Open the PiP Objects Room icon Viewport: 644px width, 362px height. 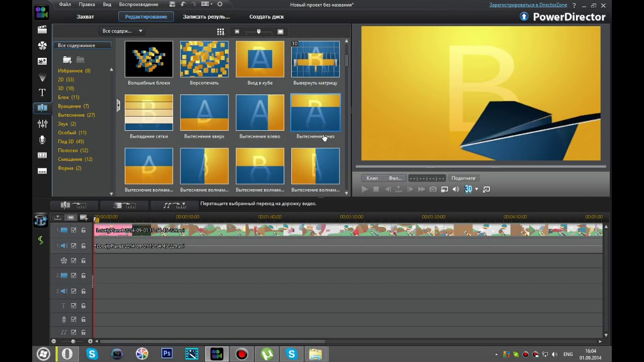coord(42,61)
